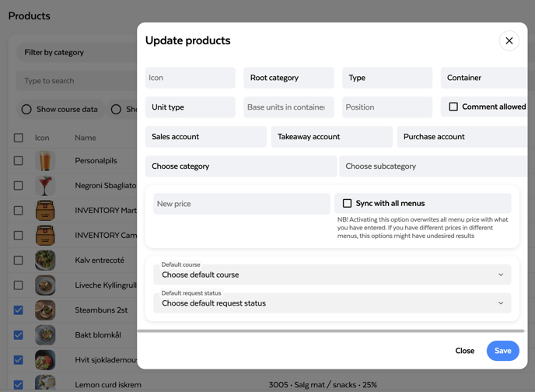Open the Root category dropdown
Image resolution: width=535 pixels, height=392 pixels.
click(288, 78)
